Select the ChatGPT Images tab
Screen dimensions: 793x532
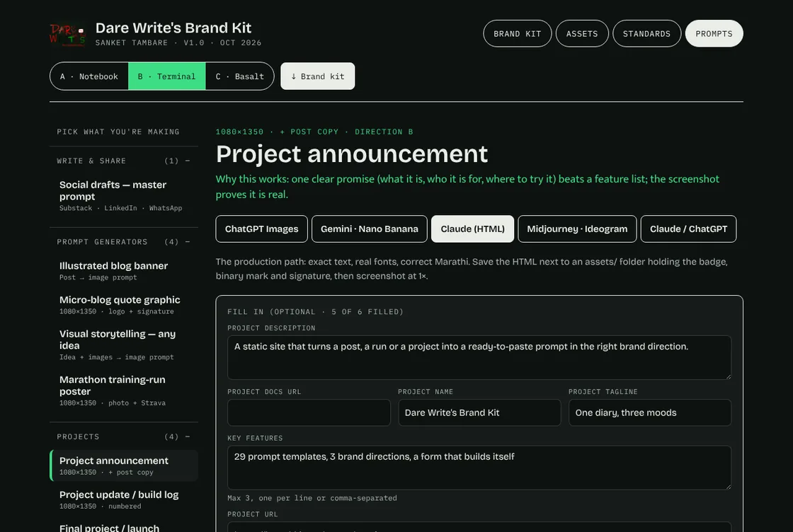pos(261,229)
